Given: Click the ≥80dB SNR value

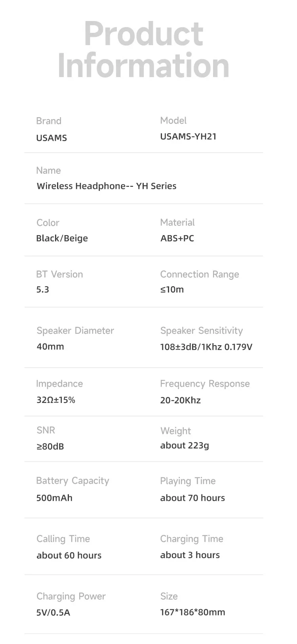Looking at the screenshot, I should point(50,446).
